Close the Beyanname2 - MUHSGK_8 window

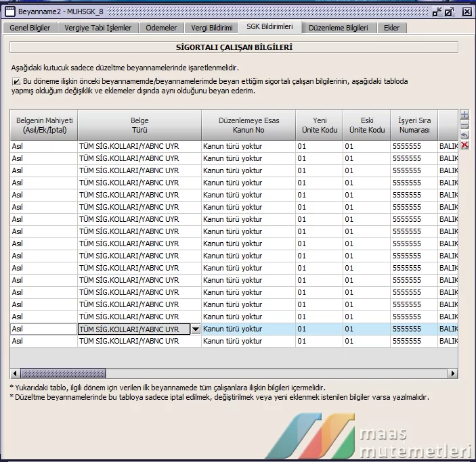(x=467, y=11)
